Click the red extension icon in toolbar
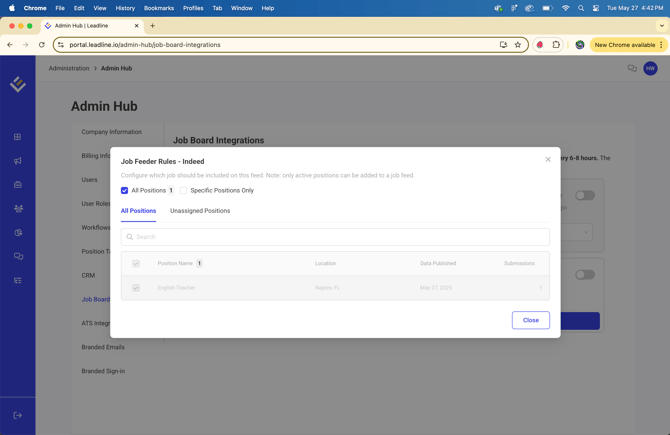Viewport: 670px width, 435px height. tap(540, 44)
